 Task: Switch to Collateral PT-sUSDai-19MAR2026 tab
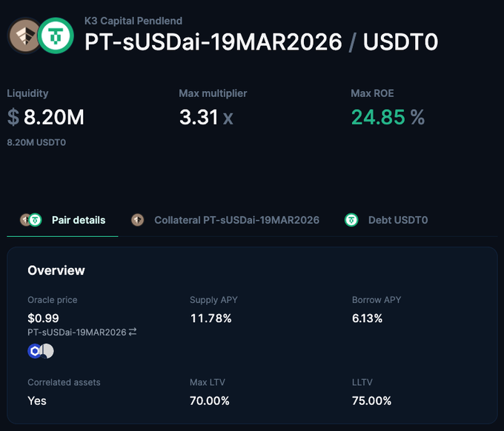click(236, 220)
